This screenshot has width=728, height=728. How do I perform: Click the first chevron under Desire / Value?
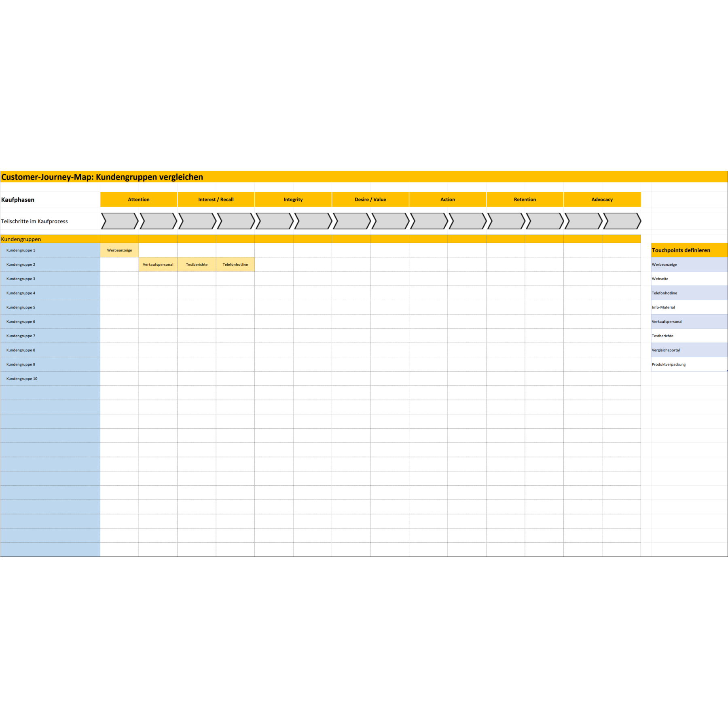click(x=351, y=221)
